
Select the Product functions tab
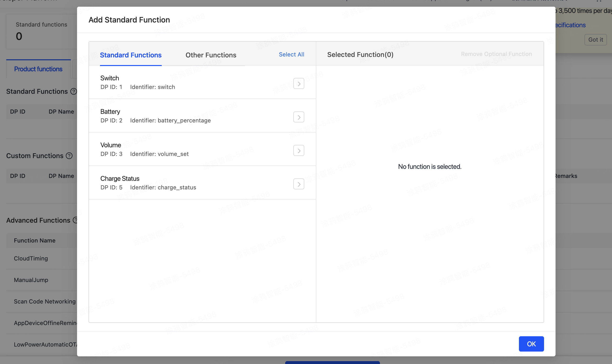38,69
